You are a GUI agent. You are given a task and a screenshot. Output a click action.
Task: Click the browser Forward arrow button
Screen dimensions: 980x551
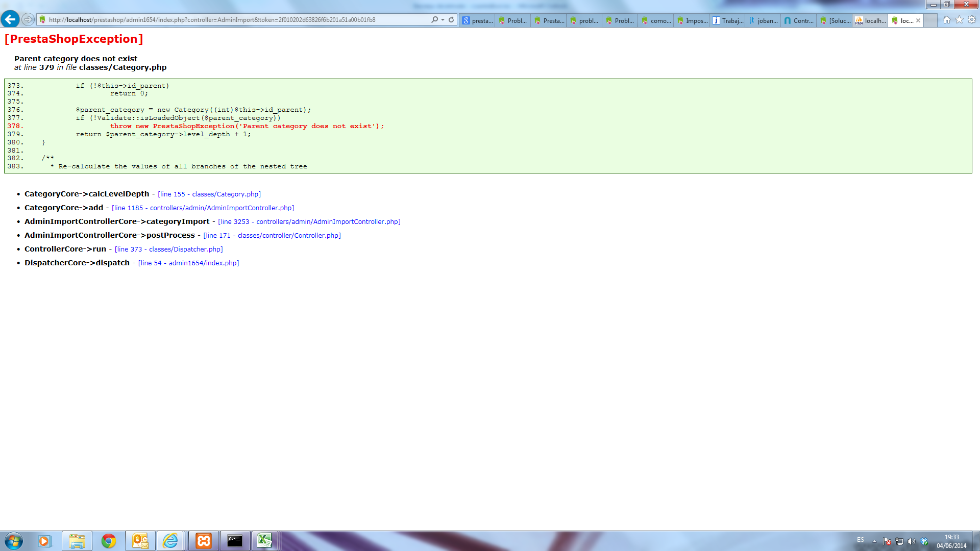click(28, 19)
